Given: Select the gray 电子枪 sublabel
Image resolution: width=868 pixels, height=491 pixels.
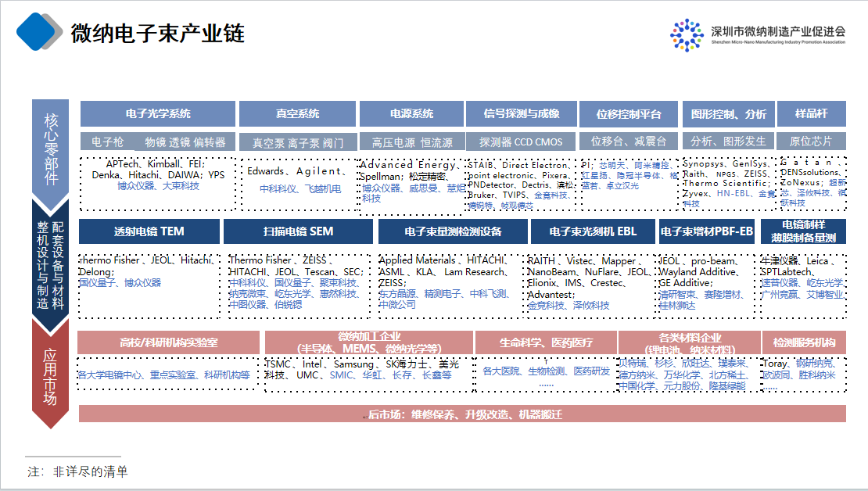Looking at the screenshot, I should (x=107, y=142).
